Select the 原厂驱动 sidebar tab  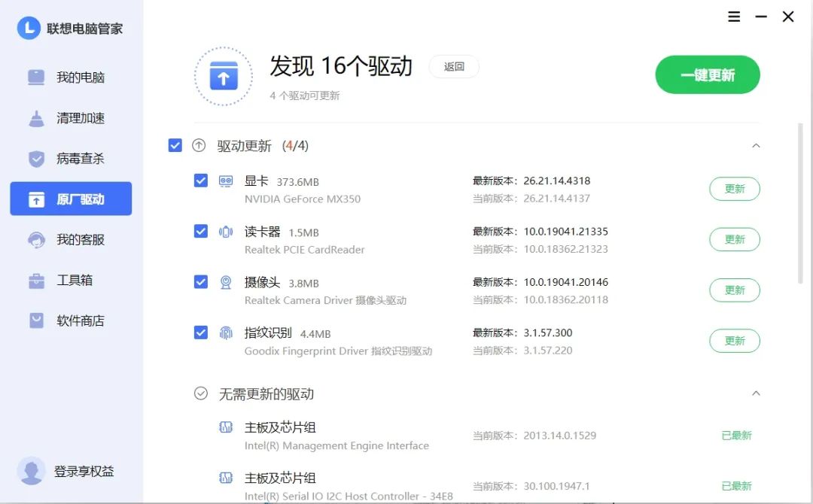[71, 199]
